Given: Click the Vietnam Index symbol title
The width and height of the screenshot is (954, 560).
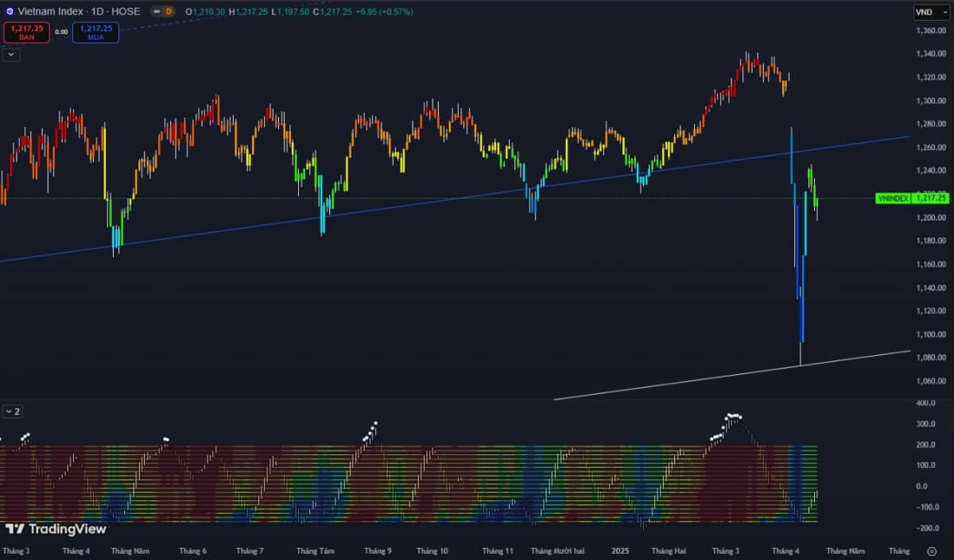Looking at the screenshot, I should 79,12.
